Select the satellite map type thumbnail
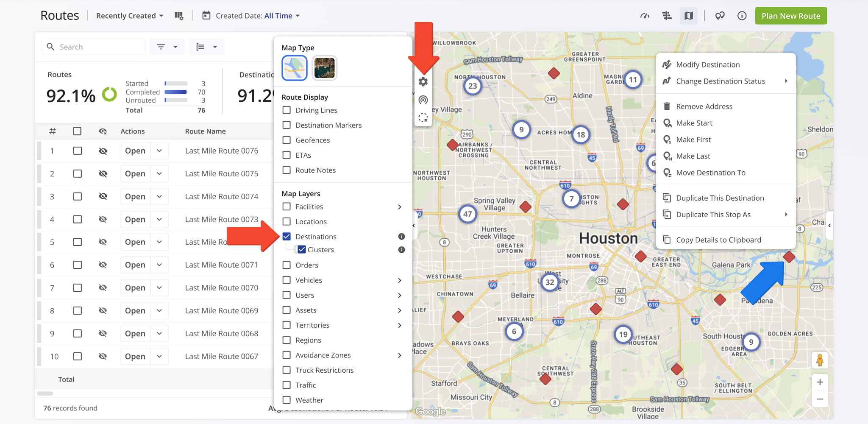This screenshot has width=868, height=424. (324, 68)
